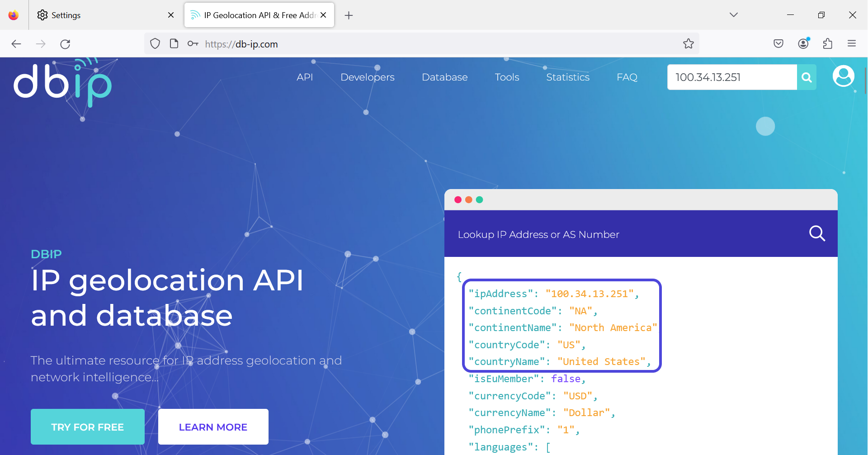Viewport: 868px width, 455px height.
Task: Select the currencyCode value USD
Action: 578,396
